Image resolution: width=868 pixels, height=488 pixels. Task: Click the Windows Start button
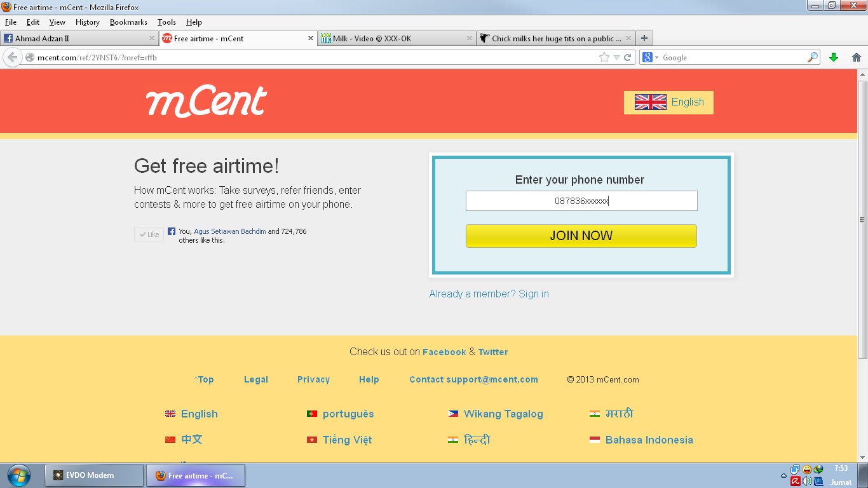coord(18,475)
